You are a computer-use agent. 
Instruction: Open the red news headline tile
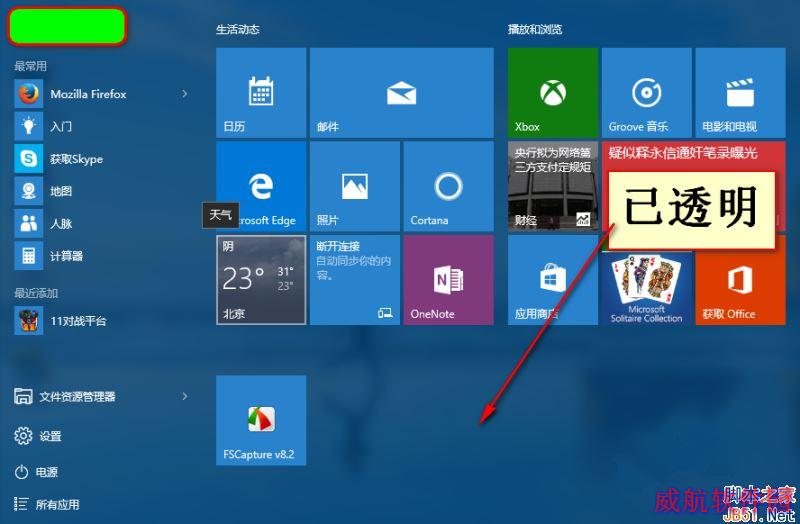point(693,156)
